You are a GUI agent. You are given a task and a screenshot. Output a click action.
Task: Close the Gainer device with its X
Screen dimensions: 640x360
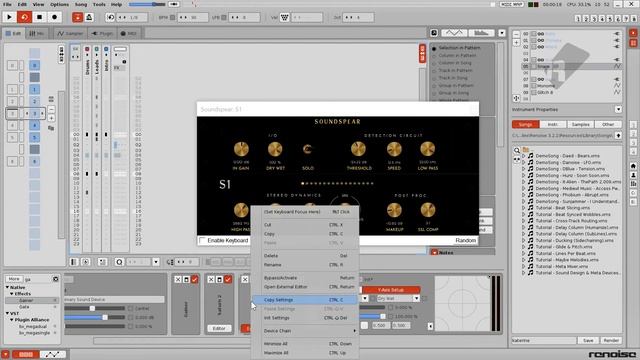(x=178, y=279)
